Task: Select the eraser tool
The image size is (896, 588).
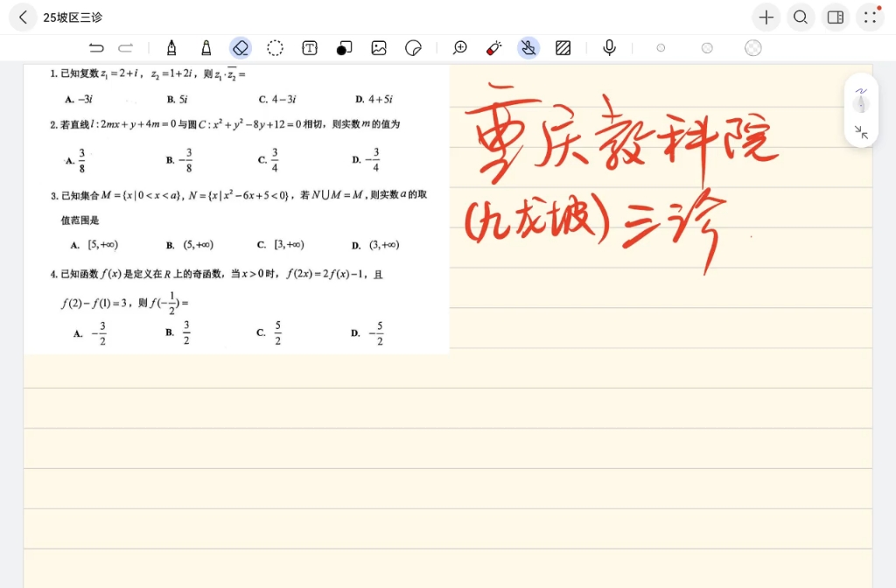Action: pyautogui.click(x=241, y=48)
